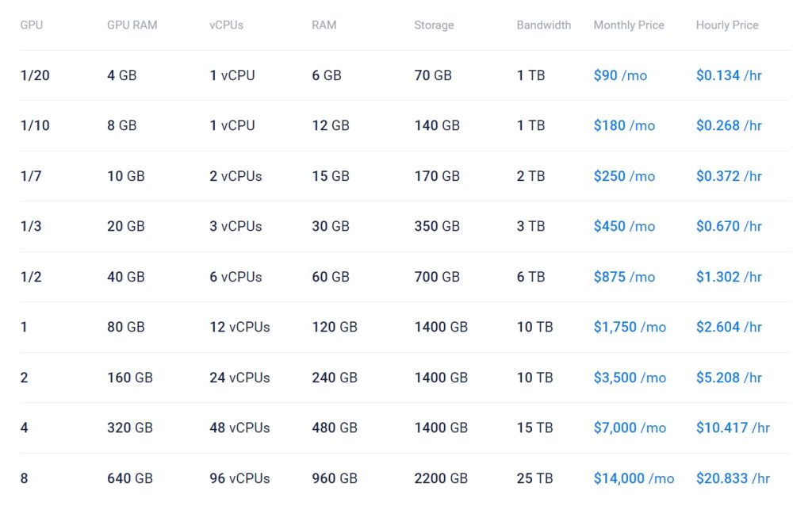Open the $180 /mo pricing link

624,125
